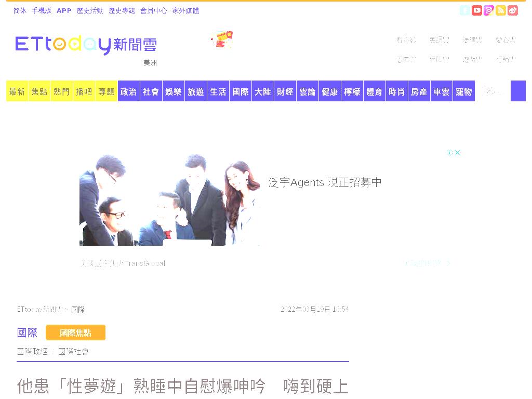Open the Instagram icon in header
Screen dimensions: 532x399
(488, 10)
